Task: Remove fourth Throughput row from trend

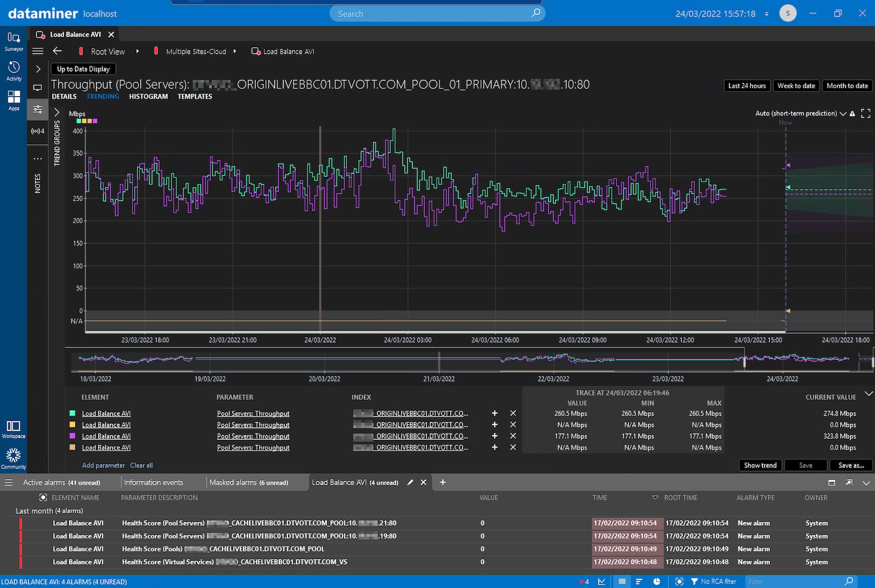Action: [x=513, y=448]
